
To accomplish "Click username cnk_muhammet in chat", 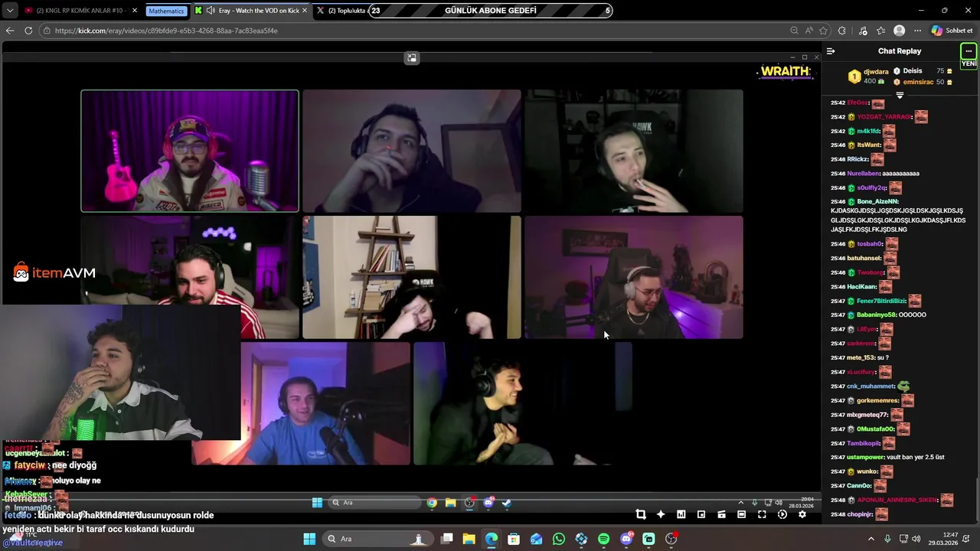I will (871, 386).
